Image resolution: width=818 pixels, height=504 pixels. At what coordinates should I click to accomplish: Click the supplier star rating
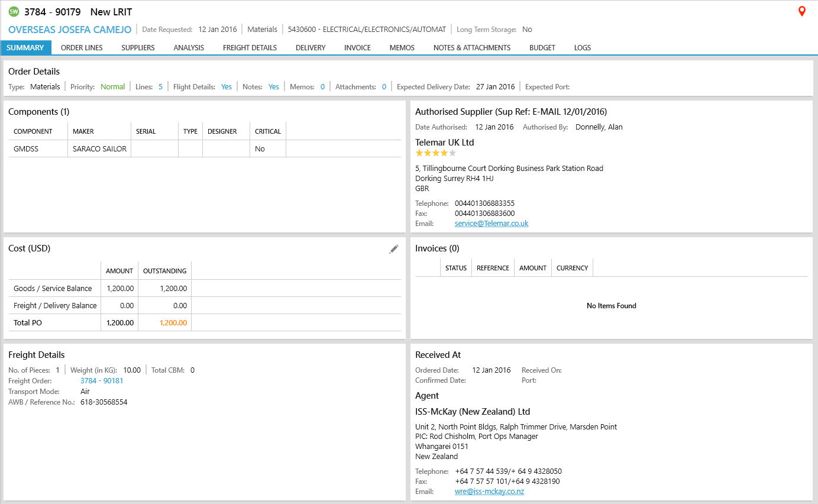435,153
